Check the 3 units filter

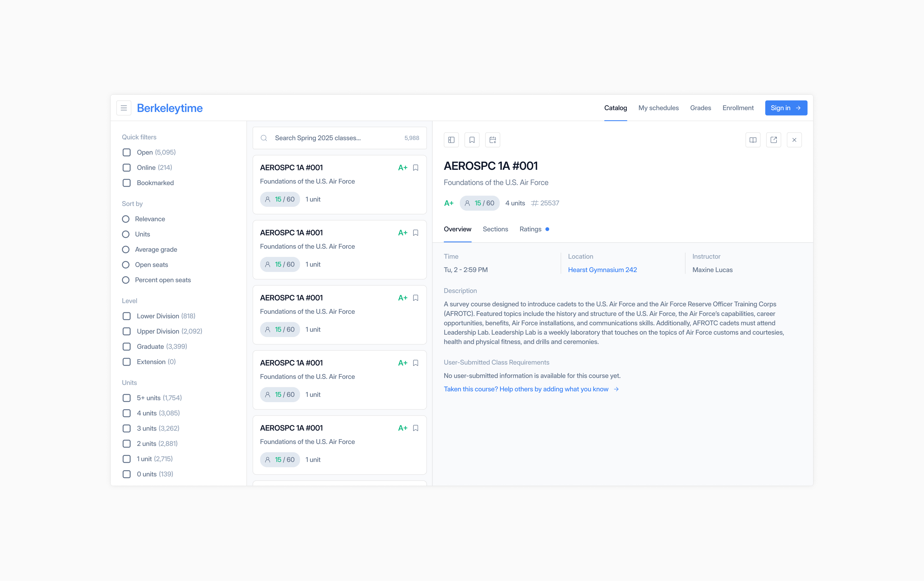[127, 428]
